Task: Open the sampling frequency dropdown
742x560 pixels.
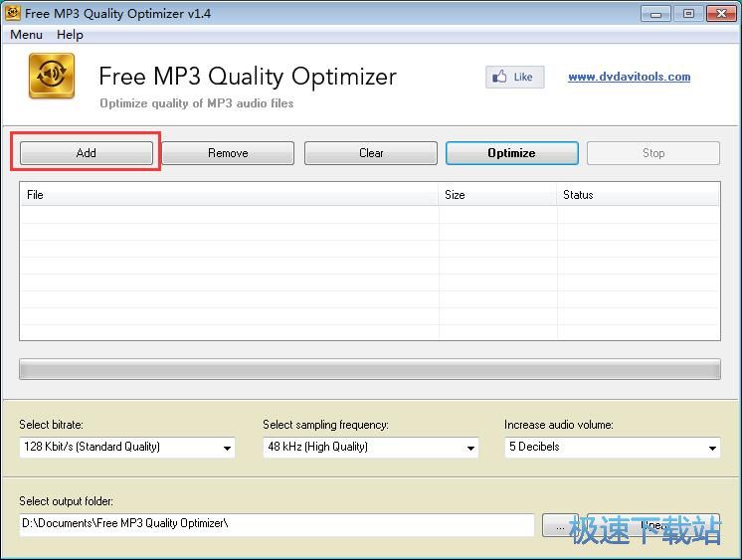Action: [x=370, y=448]
